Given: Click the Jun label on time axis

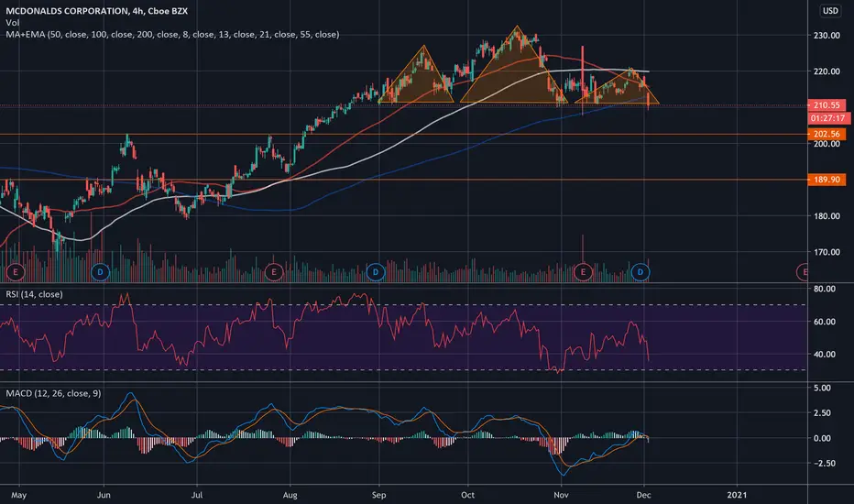Looking at the screenshot, I should tap(104, 495).
